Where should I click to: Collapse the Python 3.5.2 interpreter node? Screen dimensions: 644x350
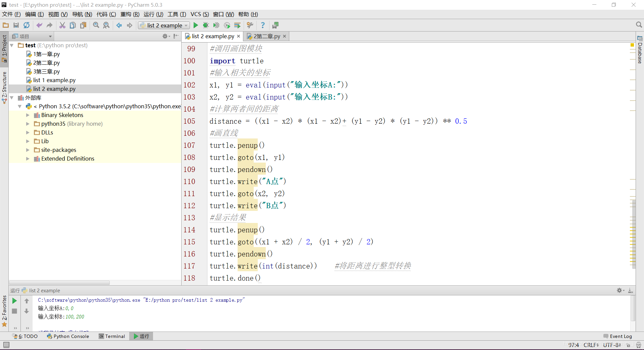pyautogui.click(x=20, y=106)
